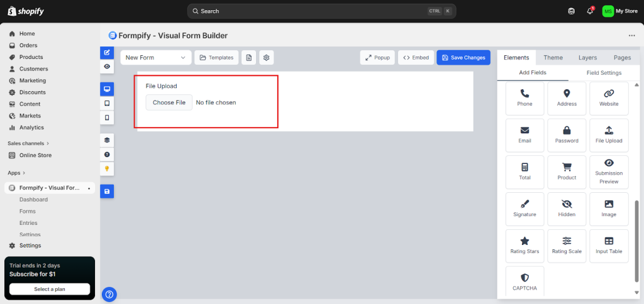Switch to desktop view icon
Image resolution: width=644 pixels, height=304 pixels.
coord(107,89)
